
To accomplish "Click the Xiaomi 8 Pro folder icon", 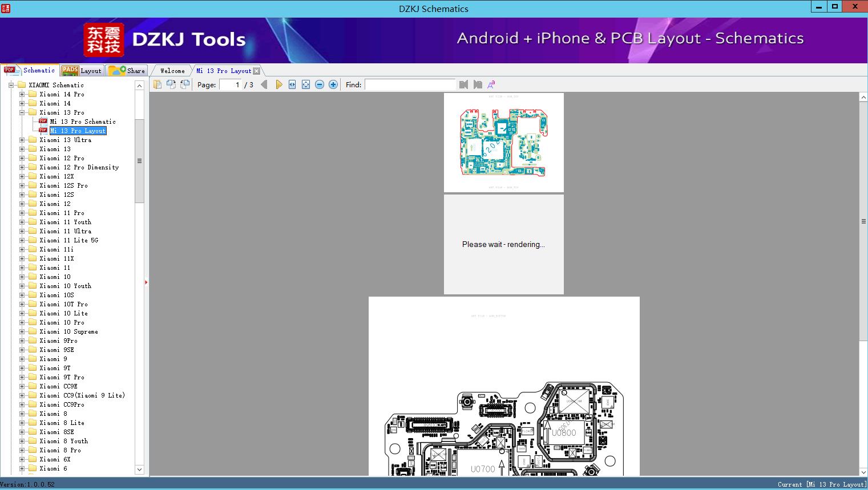I will [33, 450].
